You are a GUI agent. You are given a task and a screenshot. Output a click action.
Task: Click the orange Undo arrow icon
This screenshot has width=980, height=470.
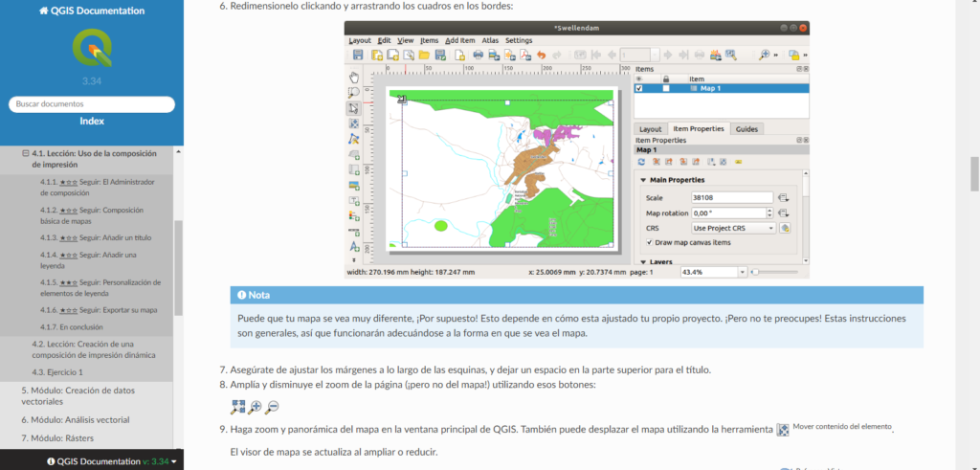(542, 55)
